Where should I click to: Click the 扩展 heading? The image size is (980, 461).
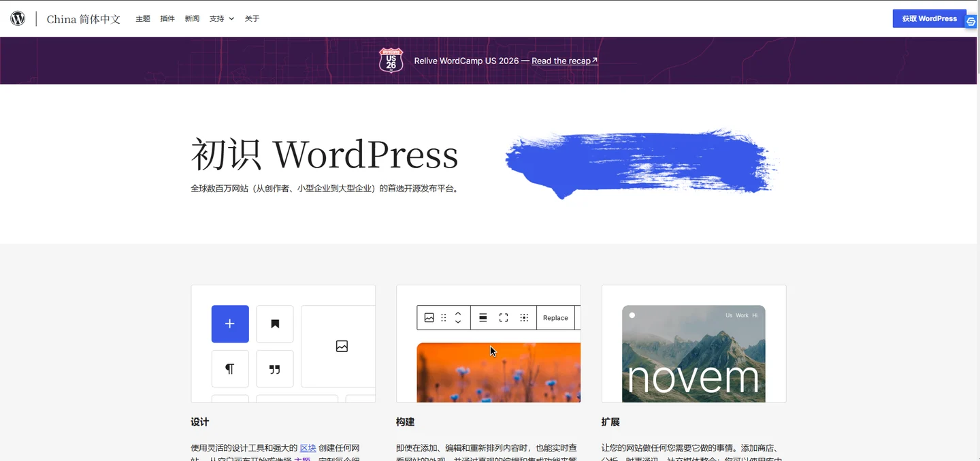[x=611, y=422]
